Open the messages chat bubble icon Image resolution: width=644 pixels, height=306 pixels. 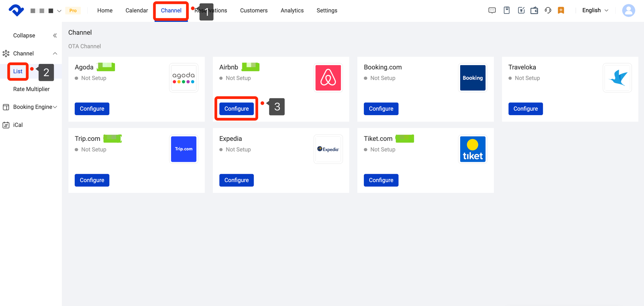(492, 10)
